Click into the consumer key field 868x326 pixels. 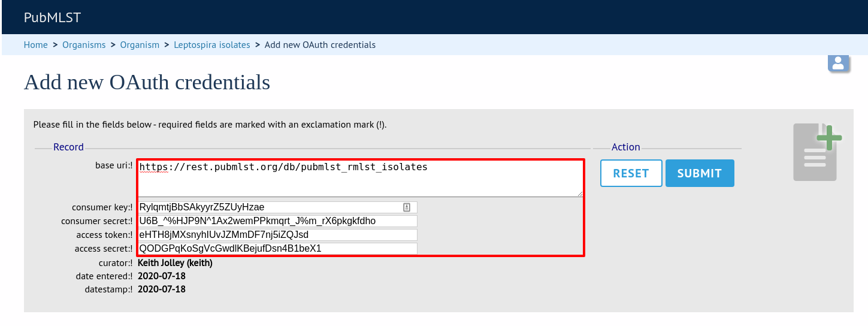click(x=277, y=207)
